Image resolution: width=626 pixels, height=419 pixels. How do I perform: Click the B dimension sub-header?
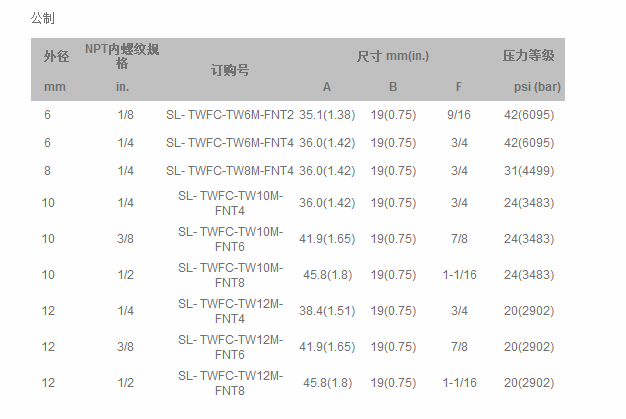coord(393,87)
